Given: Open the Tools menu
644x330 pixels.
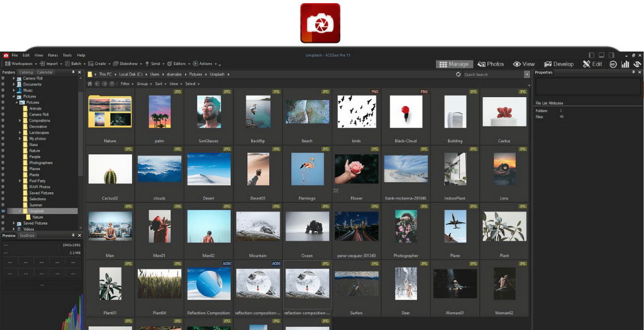Looking at the screenshot, I should click(67, 55).
